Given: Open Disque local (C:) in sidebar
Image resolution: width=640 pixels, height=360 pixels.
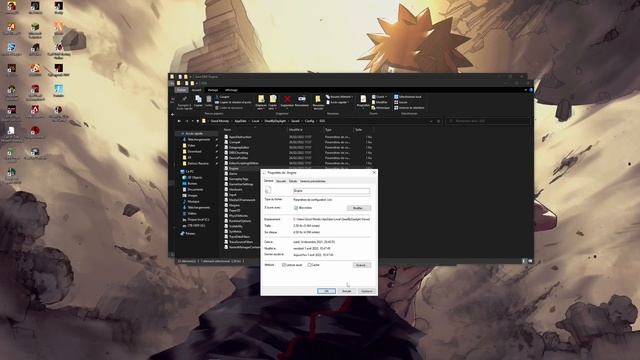Looking at the screenshot, I should pos(198,220).
